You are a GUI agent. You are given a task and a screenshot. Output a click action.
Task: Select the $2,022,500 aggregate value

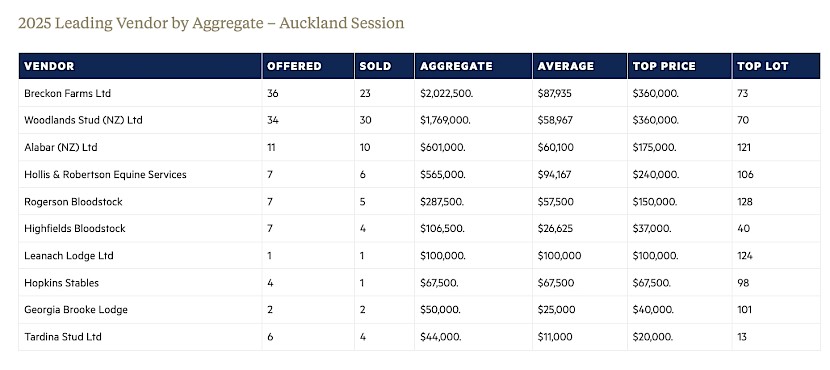446,93
